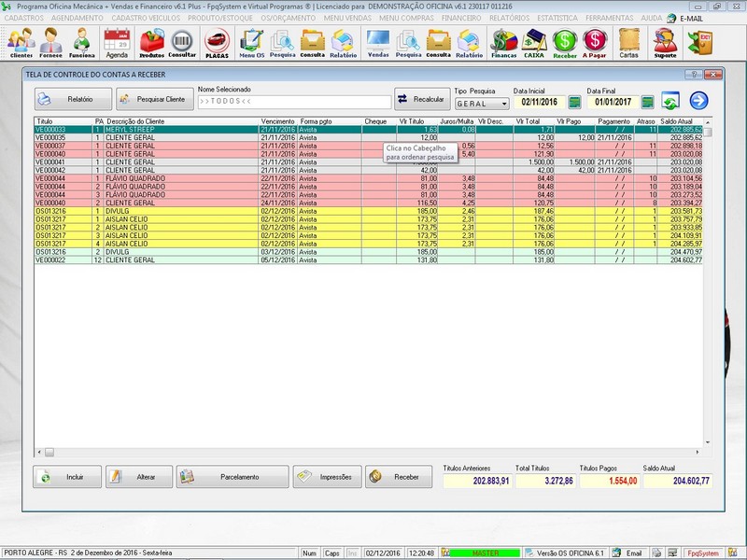The height and width of the screenshot is (560, 747).
Task: Open the CADASTROS menu
Action: click(x=24, y=18)
